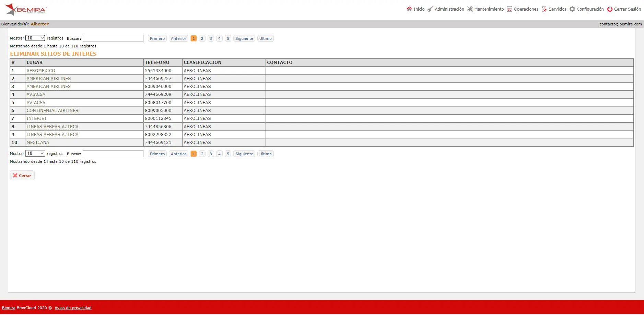Open the AEROMEXICO site link
Image resolution: width=644 pixels, height=315 pixels.
(41, 71)
